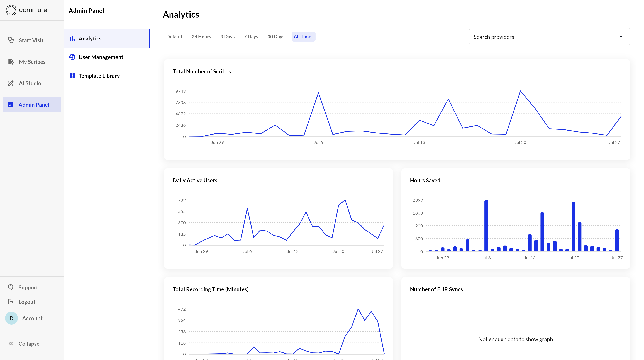Click the Template Library grid icon

pos(72,76)
